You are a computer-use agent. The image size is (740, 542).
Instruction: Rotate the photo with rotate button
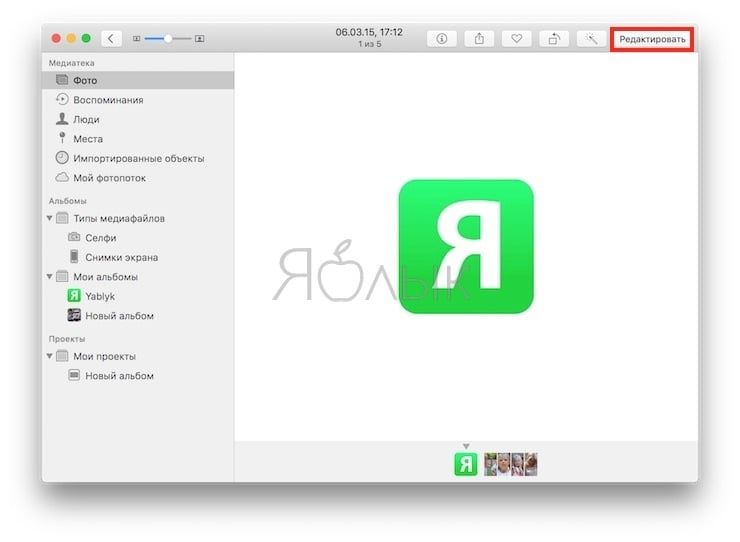(554, 39)
